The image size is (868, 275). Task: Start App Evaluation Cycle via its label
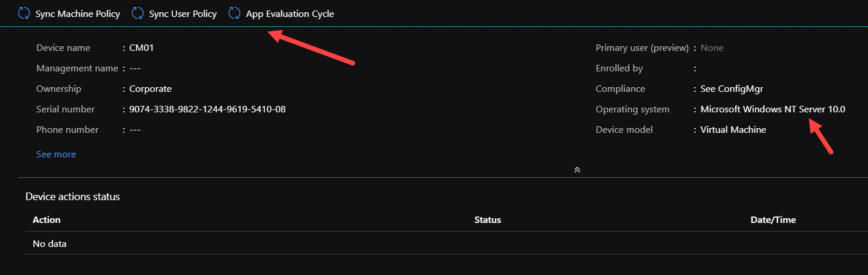(x=290, y=13)
